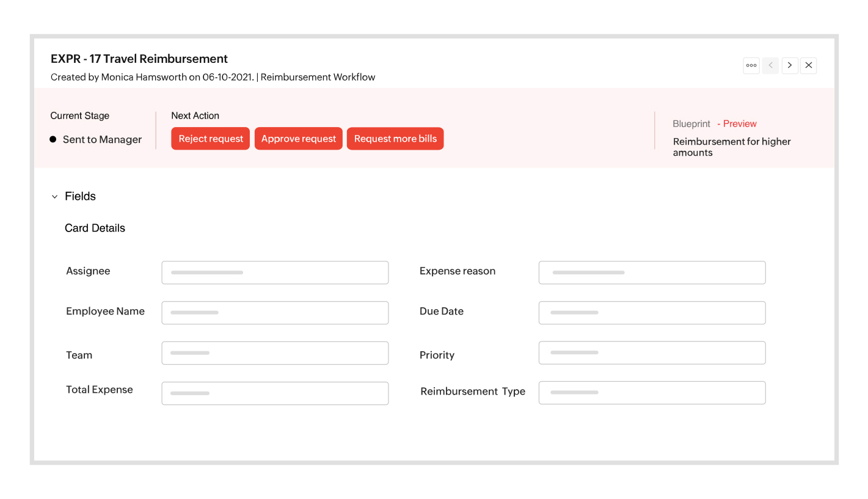
Task: Click the Reimbursement Type input field
Action: click(x=652, y=393)
